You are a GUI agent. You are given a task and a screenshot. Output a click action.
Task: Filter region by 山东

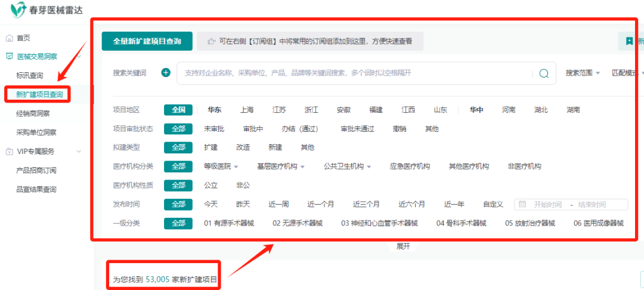(441, 110)
